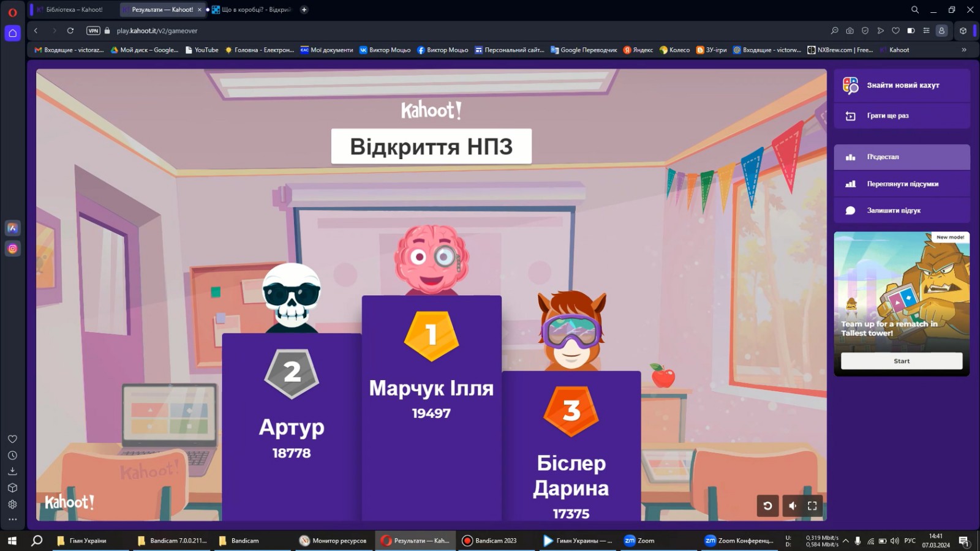
Task: Click Знайти новий кахут button
Action: [902, 86]
